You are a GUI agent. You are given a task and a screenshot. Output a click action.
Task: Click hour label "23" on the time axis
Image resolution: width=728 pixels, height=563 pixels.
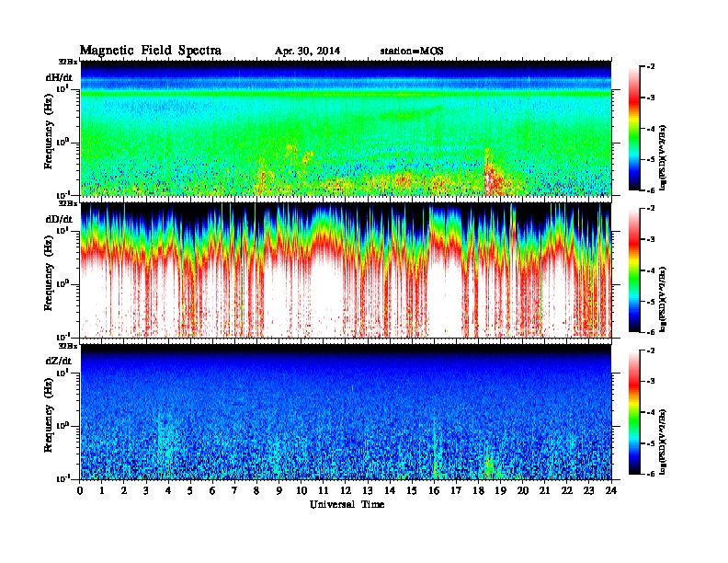[588, 490]
